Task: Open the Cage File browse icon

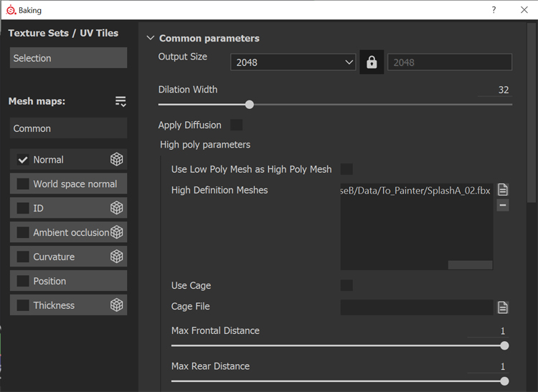Action: pos(503,307)
